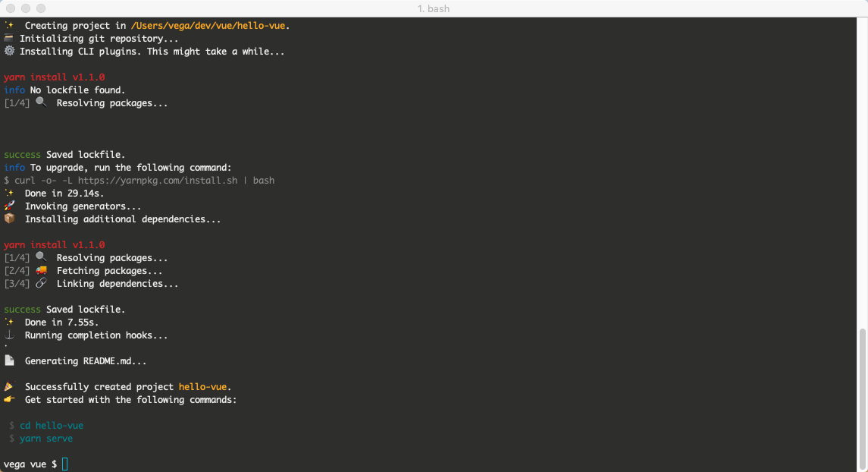Click the document emoji beside Generating README.md
This screenshot has width=868, height=472.
point(9,360)
